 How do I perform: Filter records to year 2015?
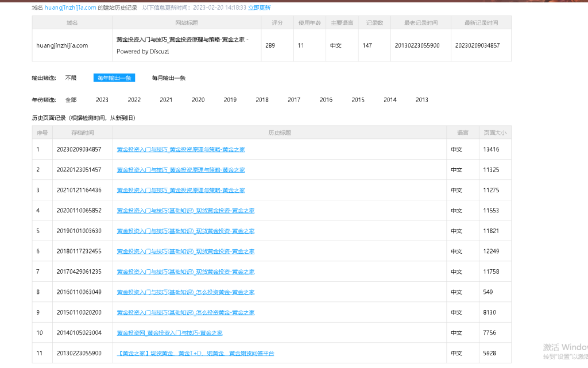[x=358, y=100]
